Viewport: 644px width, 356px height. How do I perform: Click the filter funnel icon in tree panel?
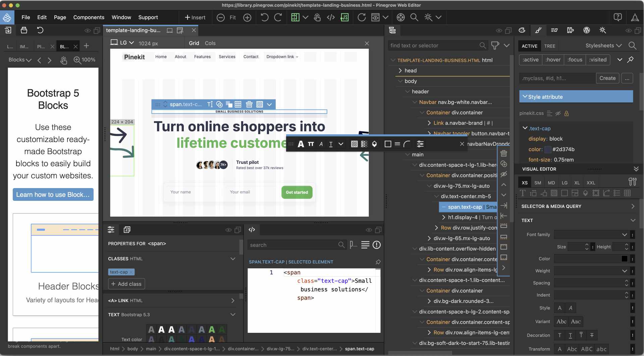pos(495,45)
